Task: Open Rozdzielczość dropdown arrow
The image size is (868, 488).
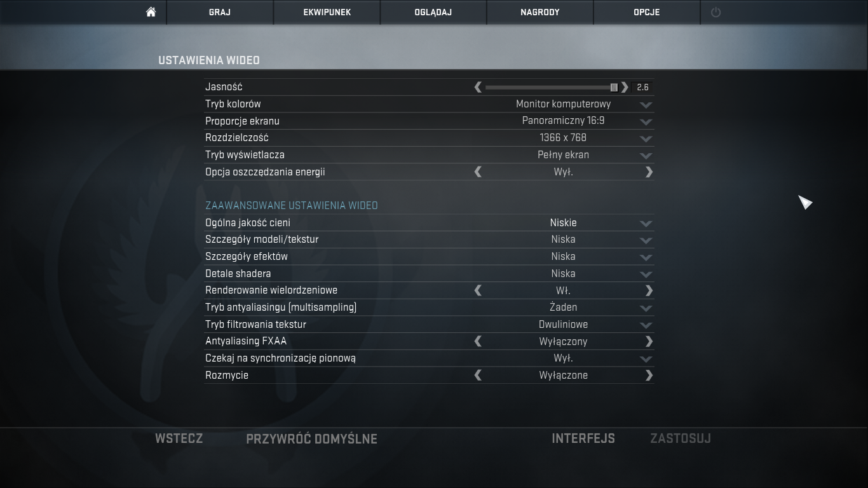Action: (x=646, y=139)
